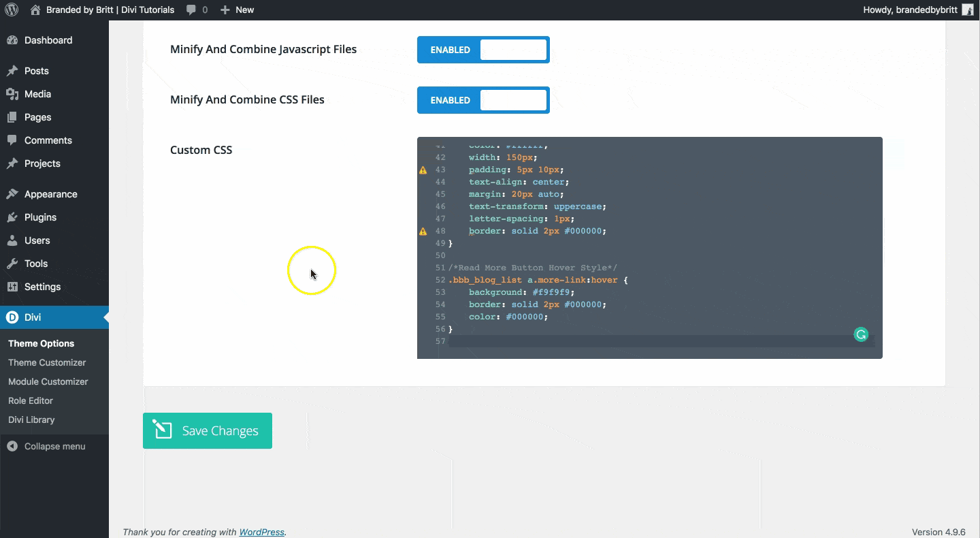Click the 'Custom CSS' label
This screenshot has height=538, width=980.
201,150
